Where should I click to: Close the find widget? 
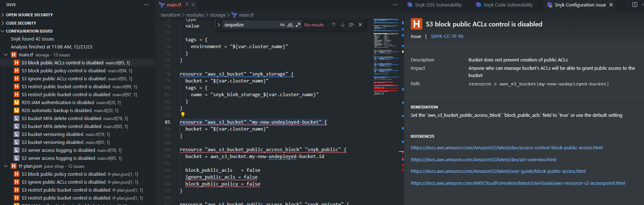point(360,25)
